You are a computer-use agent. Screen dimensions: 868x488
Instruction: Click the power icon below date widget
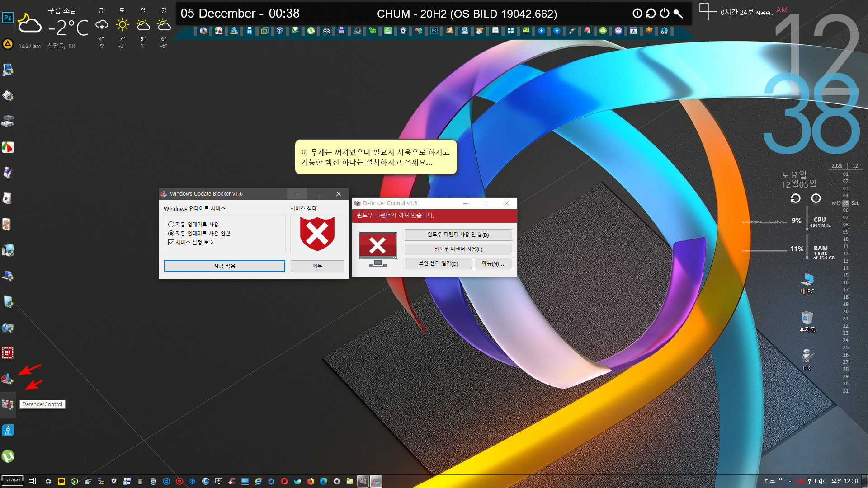pyautogui.click(x=816, y=198)
